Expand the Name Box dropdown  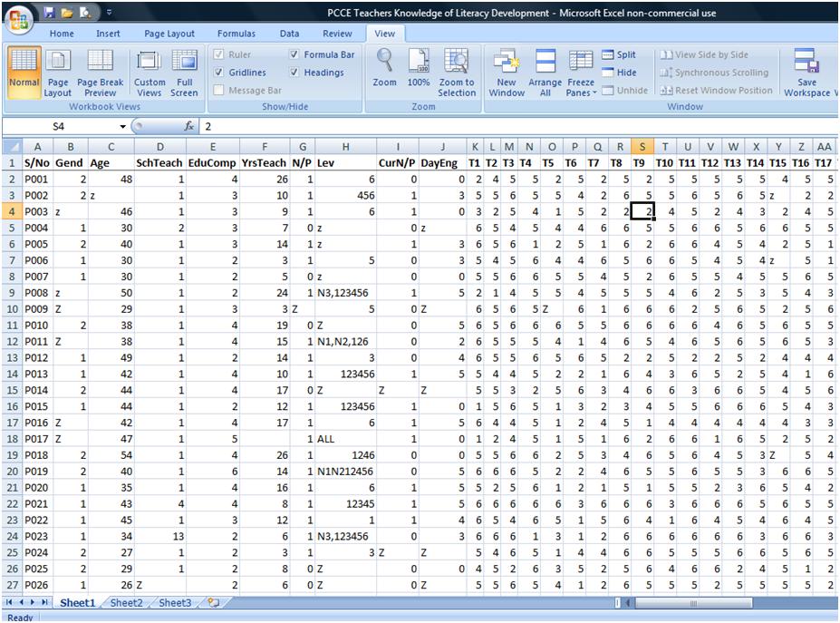122,127
